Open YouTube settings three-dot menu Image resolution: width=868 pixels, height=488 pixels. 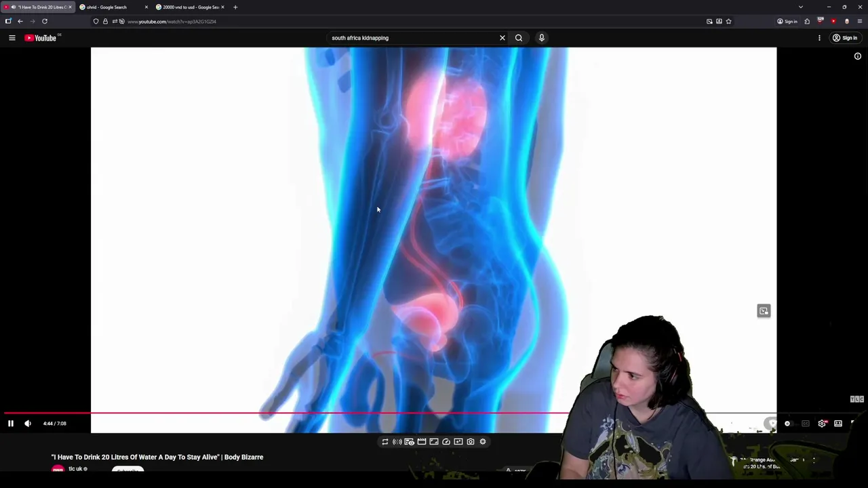click(x=819, y=38)
